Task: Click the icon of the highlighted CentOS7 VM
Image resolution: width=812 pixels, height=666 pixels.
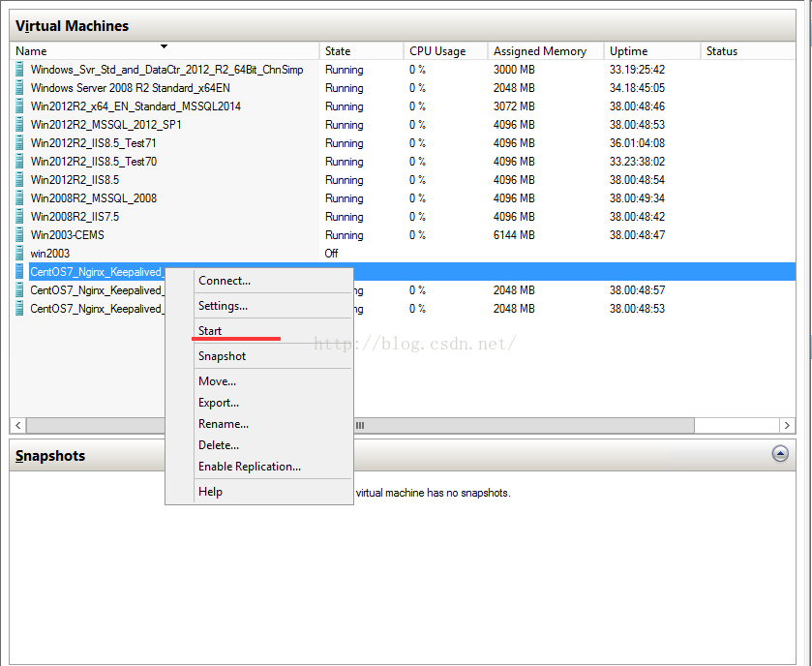Action: pyautogui.click(x=19, y=271)
